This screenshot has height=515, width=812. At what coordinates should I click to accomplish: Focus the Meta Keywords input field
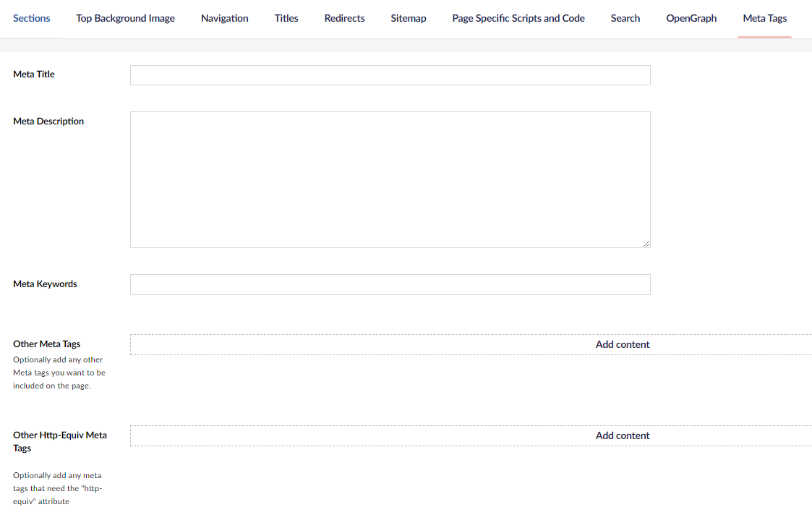click(390, 284)
